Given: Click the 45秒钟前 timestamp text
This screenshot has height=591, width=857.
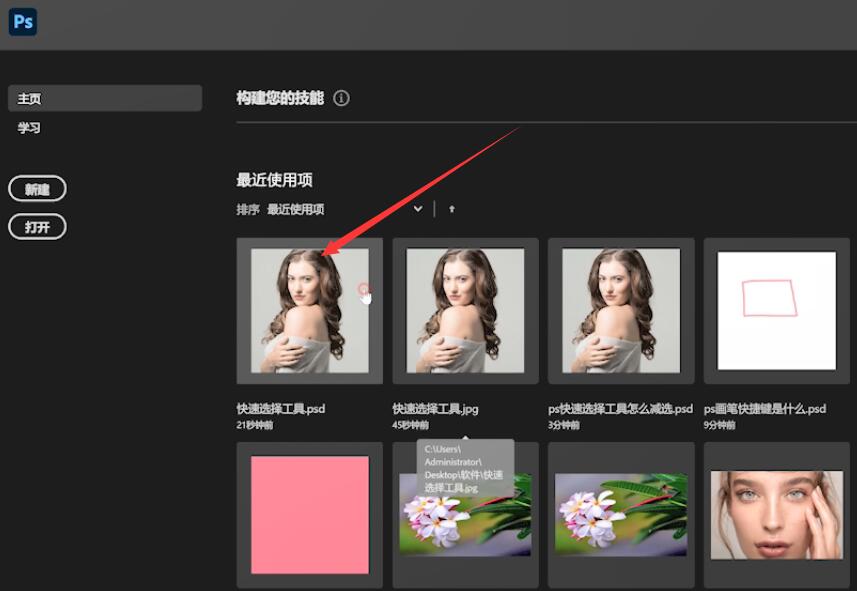Looking at the screenshot, I should point(410,425).
